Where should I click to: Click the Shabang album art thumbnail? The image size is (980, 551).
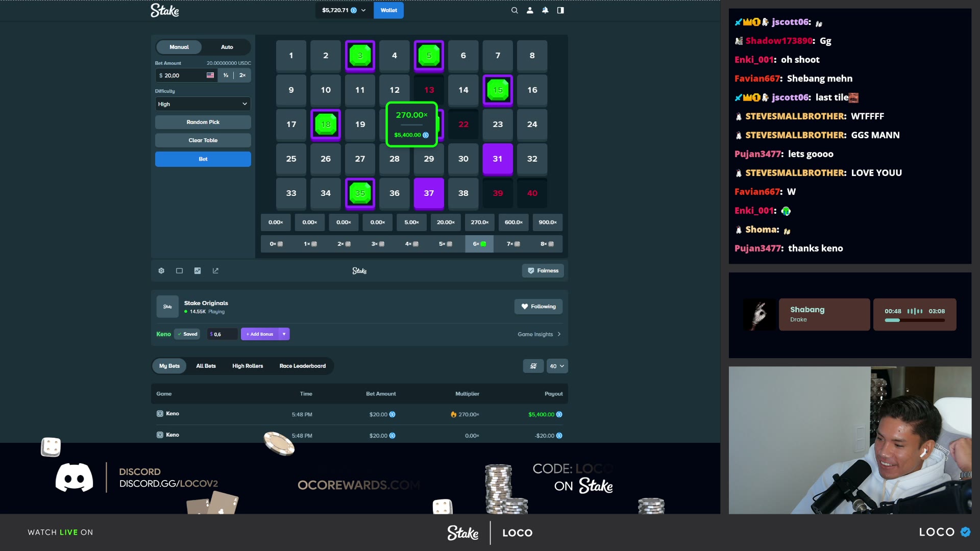coord(759,315)
